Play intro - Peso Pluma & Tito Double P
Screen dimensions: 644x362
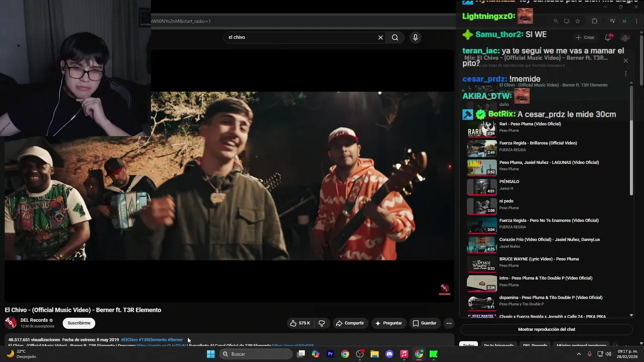click(x=546, y=283)
